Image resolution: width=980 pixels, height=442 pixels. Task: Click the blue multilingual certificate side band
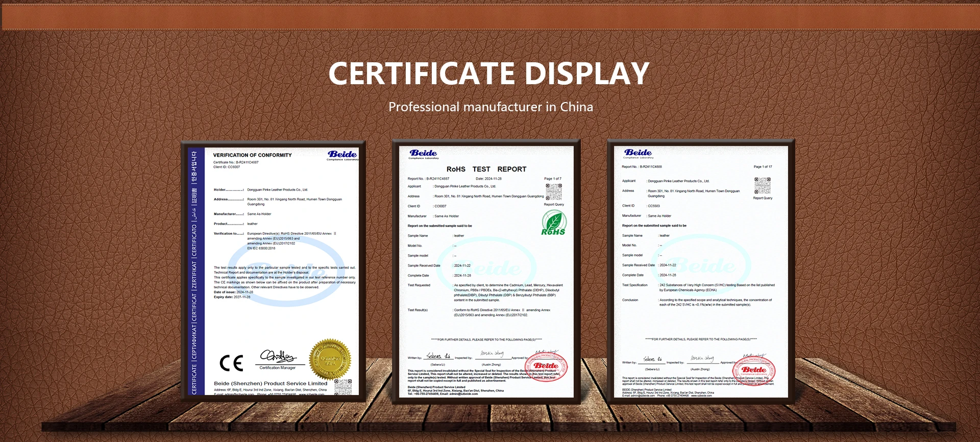pos(194,272)
